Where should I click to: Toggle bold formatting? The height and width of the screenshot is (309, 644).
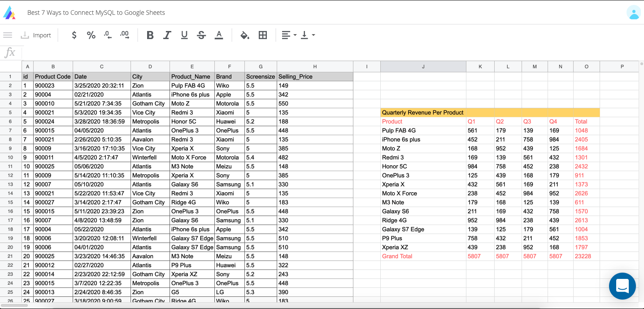[x=150, y=35]
